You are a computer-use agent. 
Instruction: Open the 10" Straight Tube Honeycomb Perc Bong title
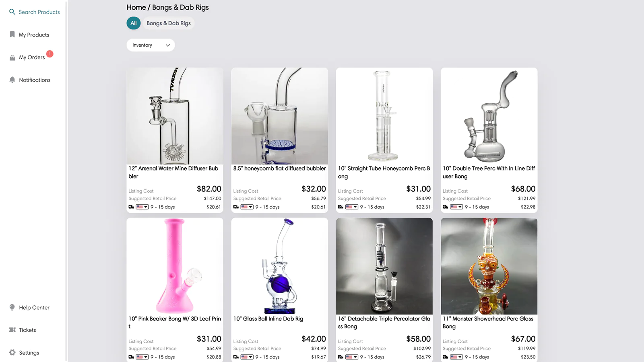coord(384,172)
